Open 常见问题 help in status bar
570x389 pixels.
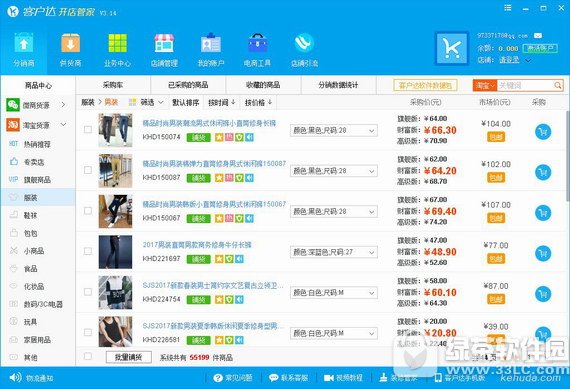pyautogui.click(x=233, y=378)
